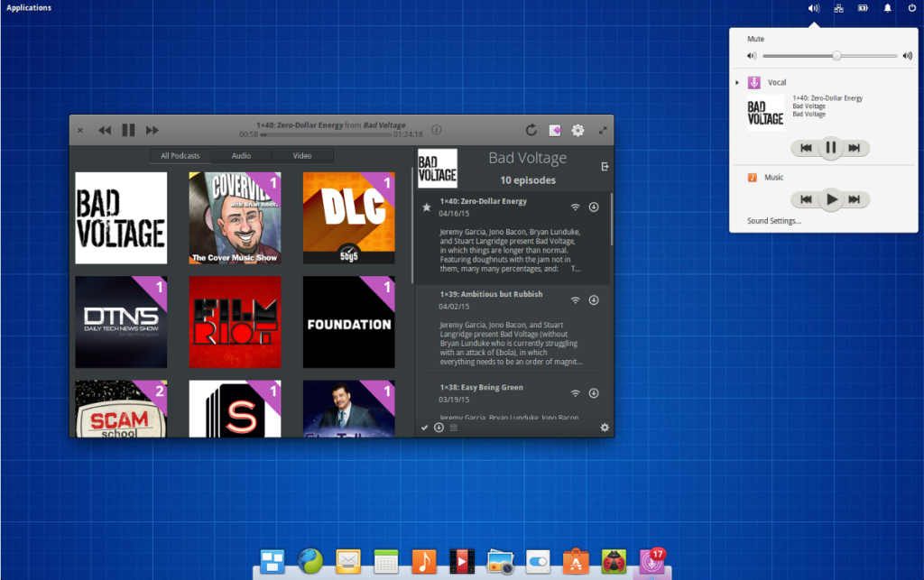This screenshot has height=580, width=924.
Task: Open the share episode icon in the player toolbar
Action: tap(555, 130)
